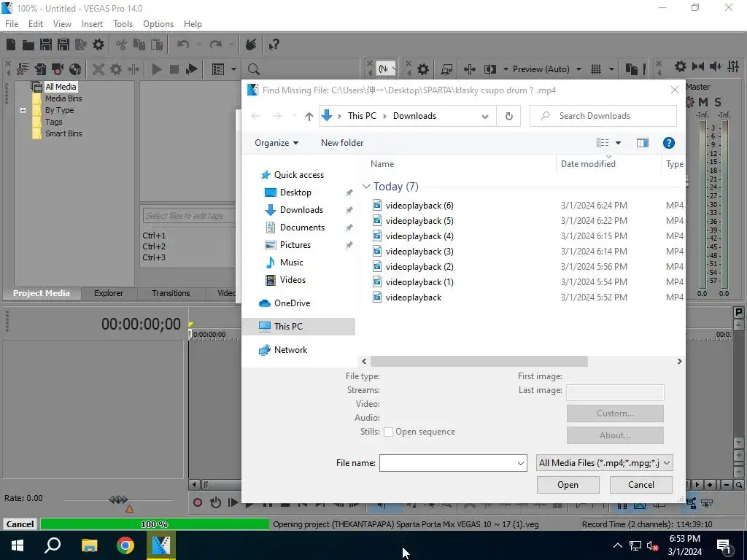Click the Save project floppy icon
This screenshot has width=747, height=560.
[x=46, y=44]
